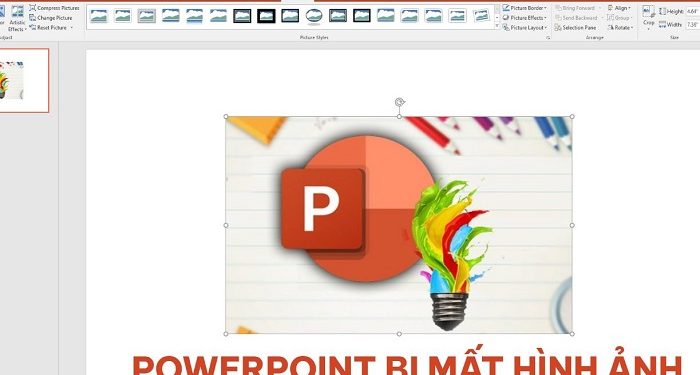Open Picture Border dropdown
700x375 pixels.
(525, 8)
